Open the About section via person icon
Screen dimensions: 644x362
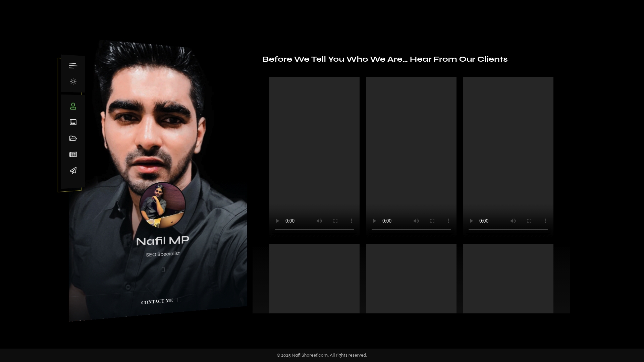(x=73, y=106)
